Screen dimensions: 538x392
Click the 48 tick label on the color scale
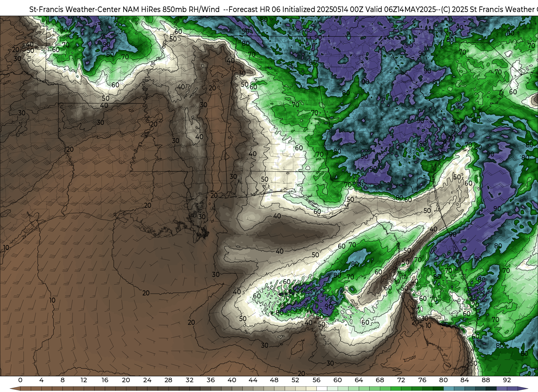274,380
